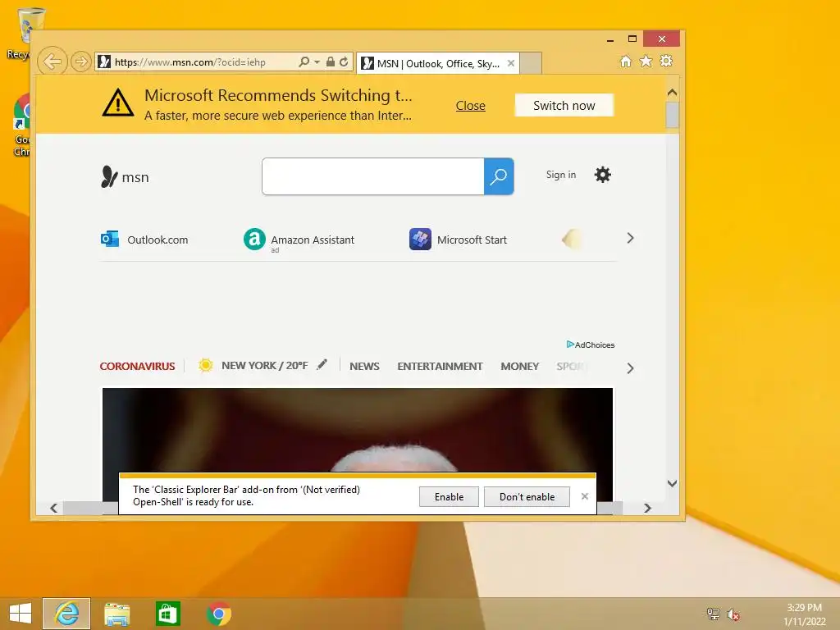Open File Explorer from taskbar
The width and height of the screenshot is (840, 630).
click(116, 614)
